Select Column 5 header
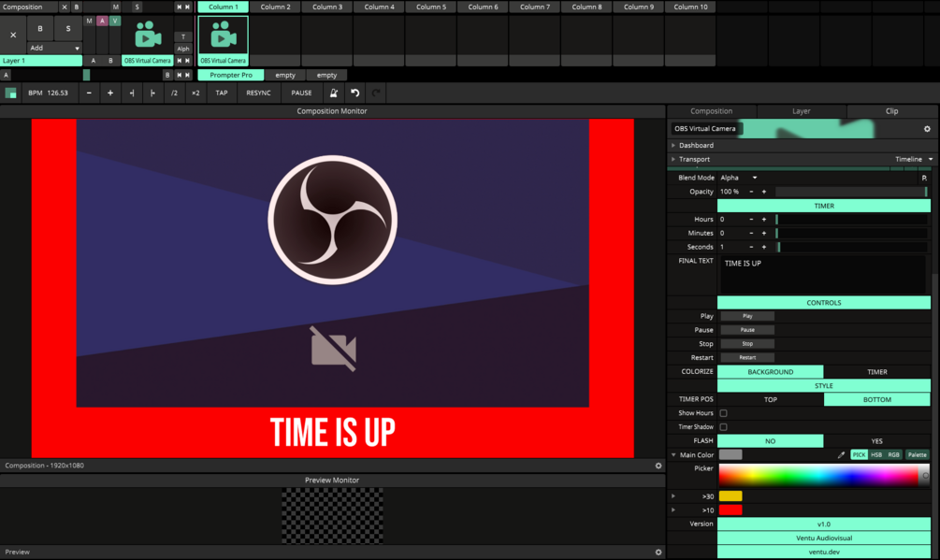This screenshot has height=560, width=940. point(431,7)
